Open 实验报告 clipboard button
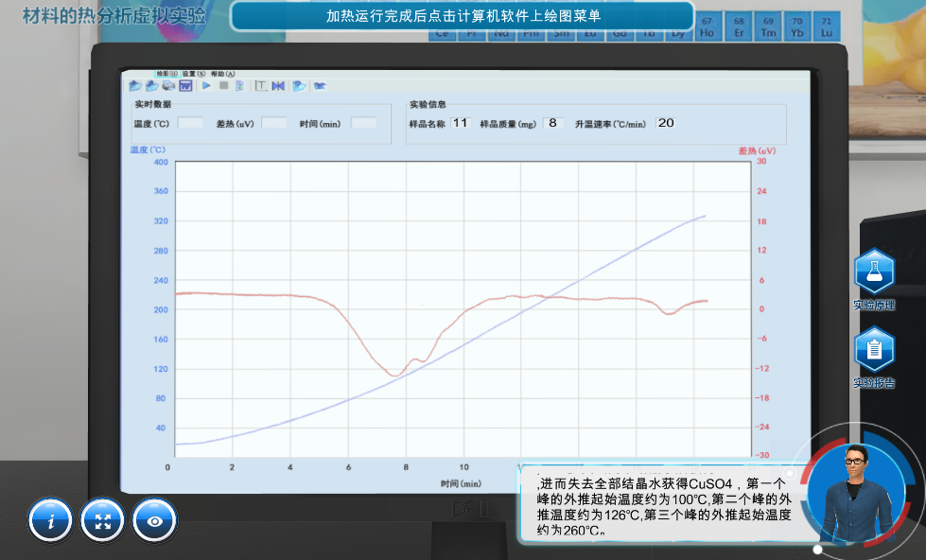Image resolution: width=926 pixels, height=560 pixels. coord(874,351)
